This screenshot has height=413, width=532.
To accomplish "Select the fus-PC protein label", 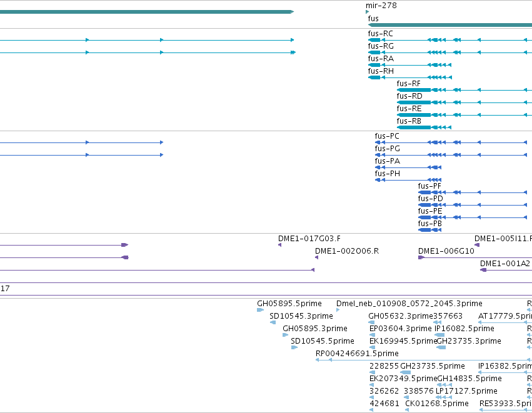I will point(387,136).
